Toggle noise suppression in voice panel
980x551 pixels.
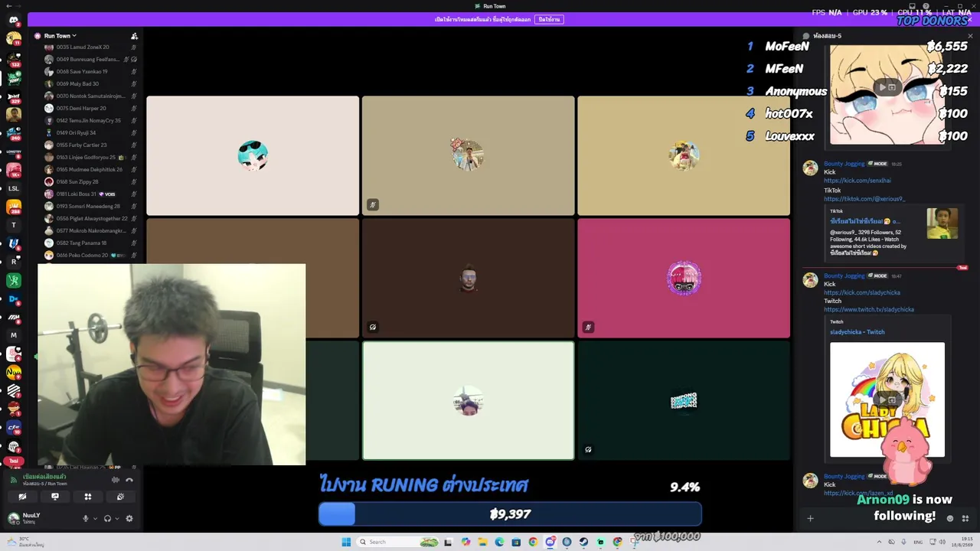[116, 480]
